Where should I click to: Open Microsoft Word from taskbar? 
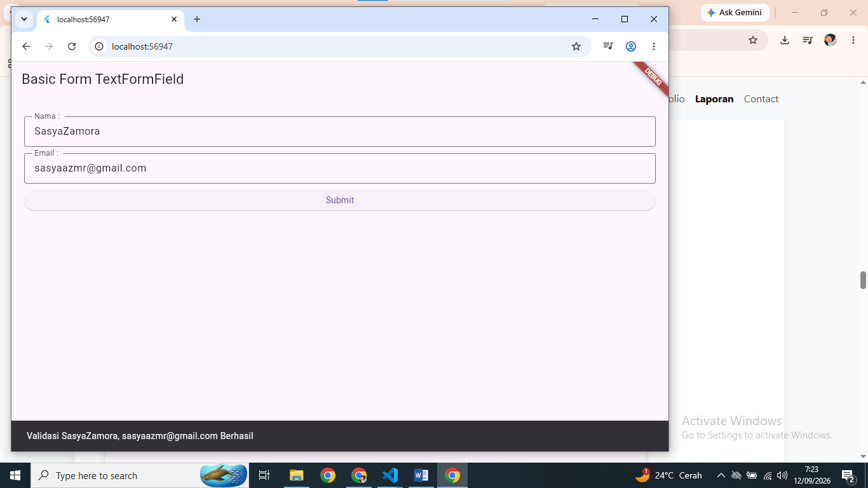[421, 475]
